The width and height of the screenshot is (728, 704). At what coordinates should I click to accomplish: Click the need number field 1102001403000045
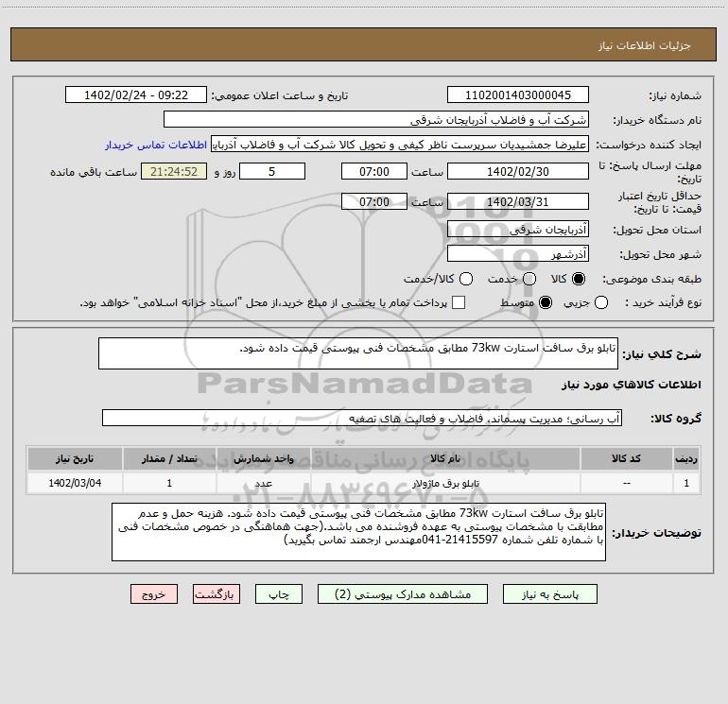[x=518, y=95]
